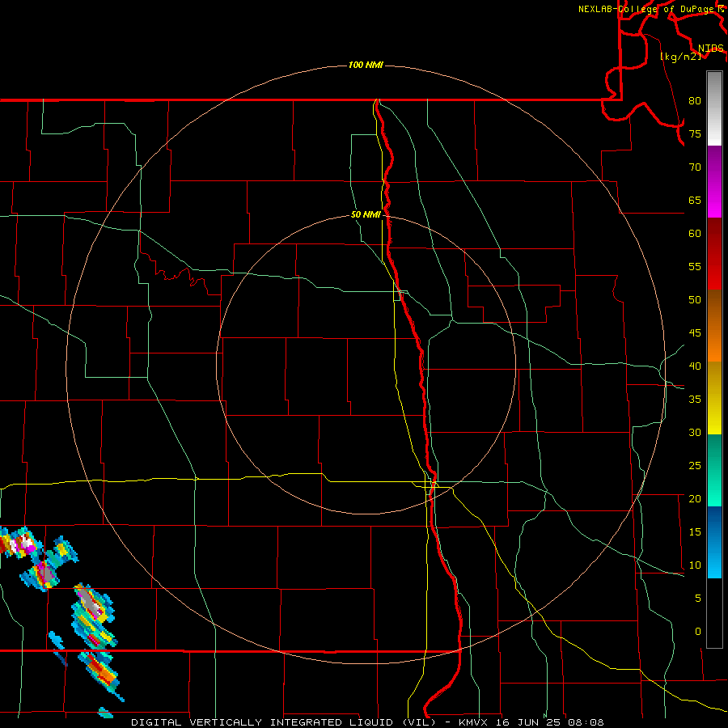This screenshot has height=728, width=728.
Task: Click the 5 value on the scale
Action: [x=698, y=598]
